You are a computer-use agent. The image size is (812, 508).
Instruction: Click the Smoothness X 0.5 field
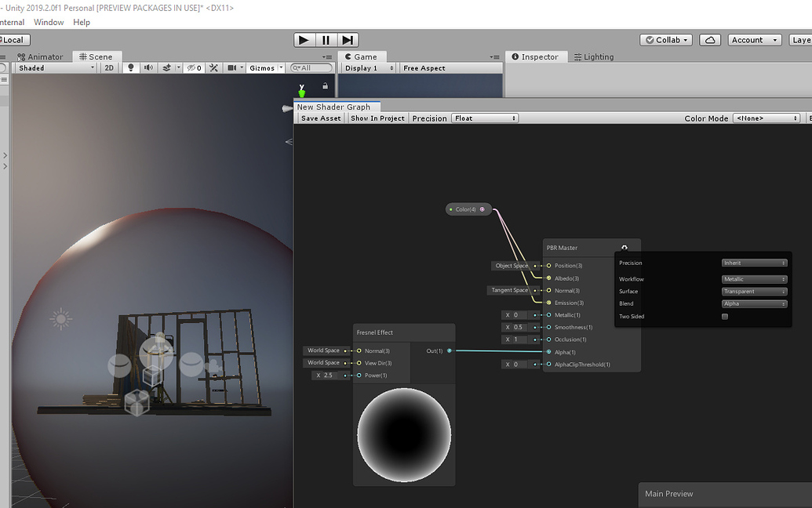tap(519, 327)
